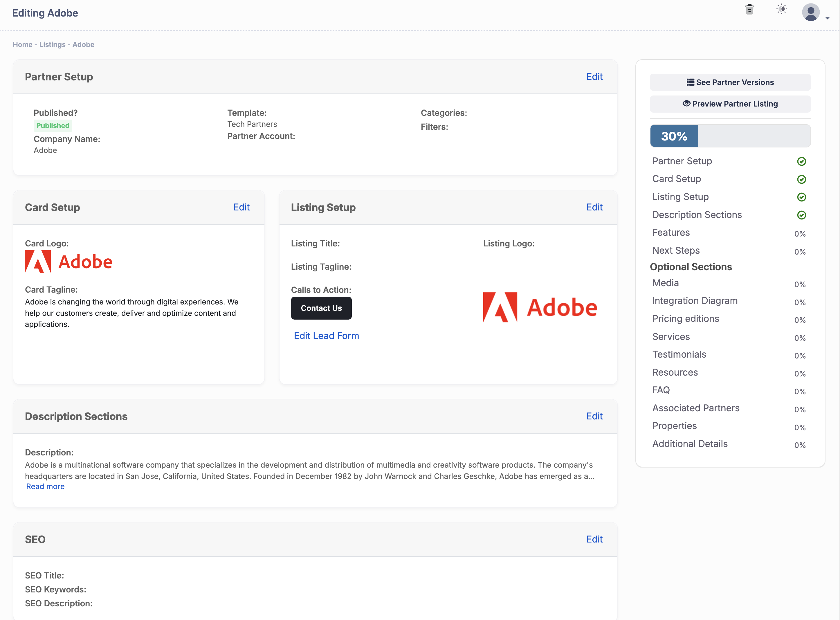Click the green Published status badge
This screenshot has height=620, width=840.
53,126
